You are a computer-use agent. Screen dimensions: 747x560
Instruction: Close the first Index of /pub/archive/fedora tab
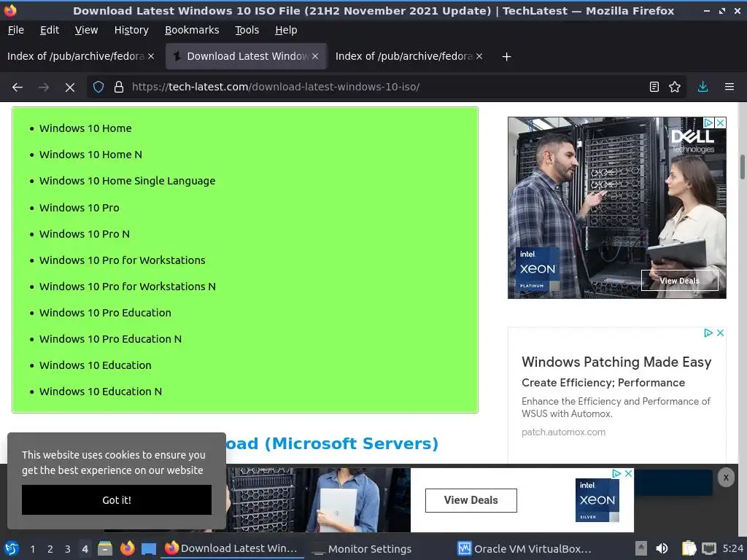pos(151,56)
